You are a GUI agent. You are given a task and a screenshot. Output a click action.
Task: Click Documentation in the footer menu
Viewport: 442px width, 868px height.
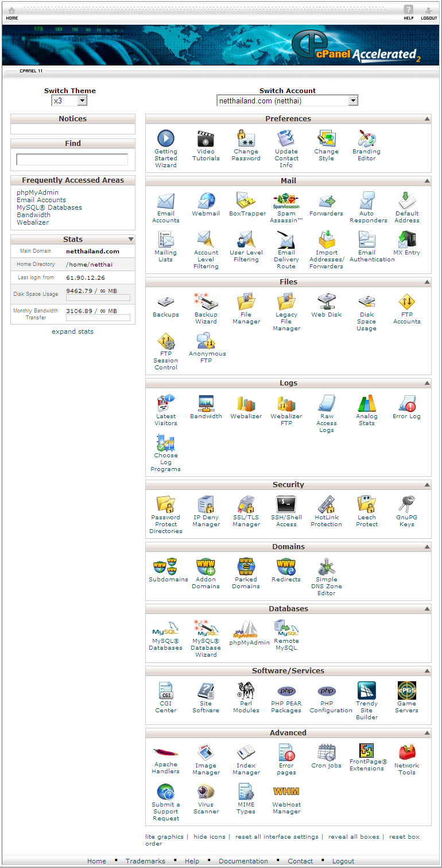[x=243, y=861]
